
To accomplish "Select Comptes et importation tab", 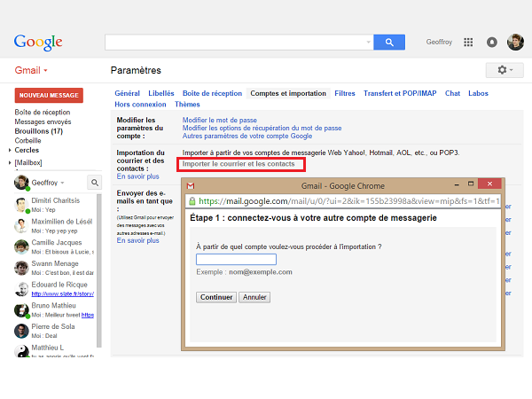I will 288,93.
